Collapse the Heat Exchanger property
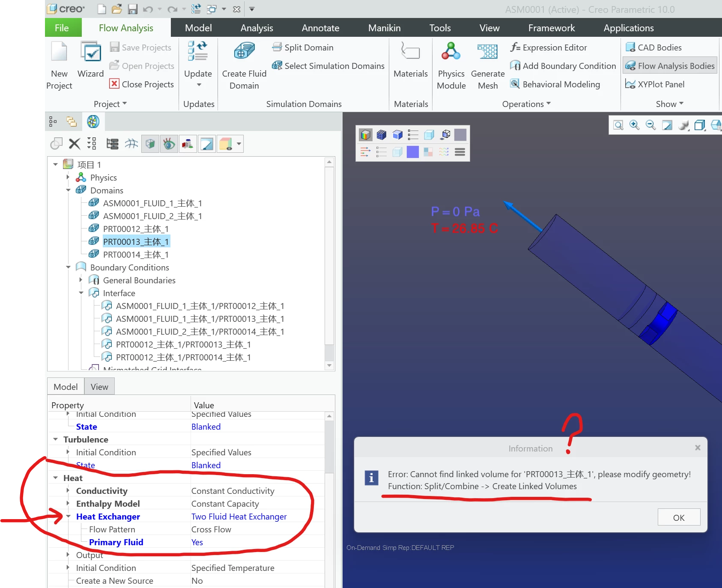This screenshot has width=722, height=588. coord(68,516)
